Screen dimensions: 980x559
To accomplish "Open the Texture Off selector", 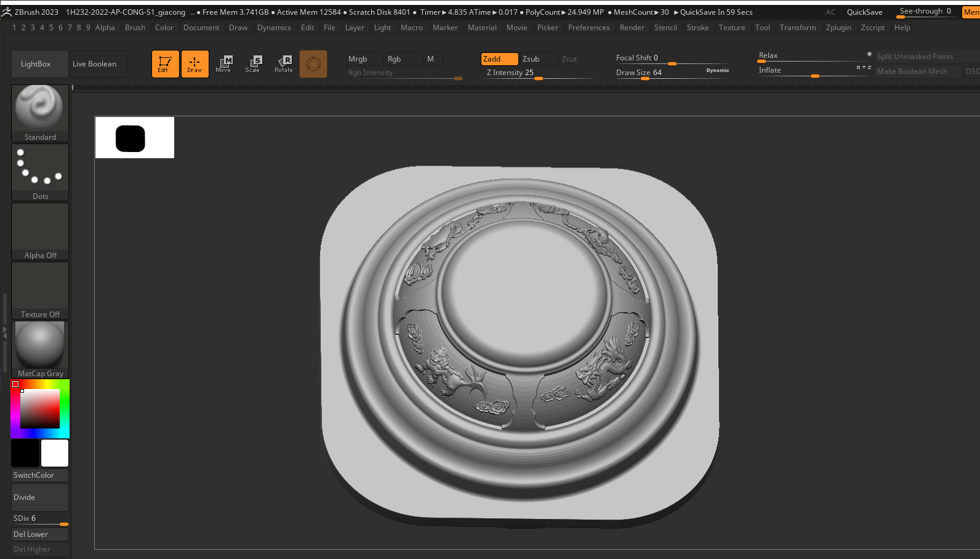I will [x=40, y=289].
